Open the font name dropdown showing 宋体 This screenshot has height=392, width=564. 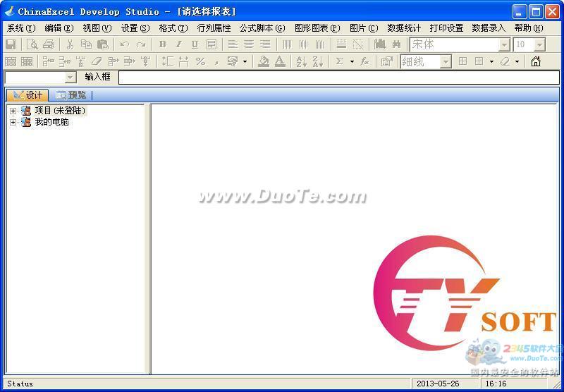(x=504, y=44)
